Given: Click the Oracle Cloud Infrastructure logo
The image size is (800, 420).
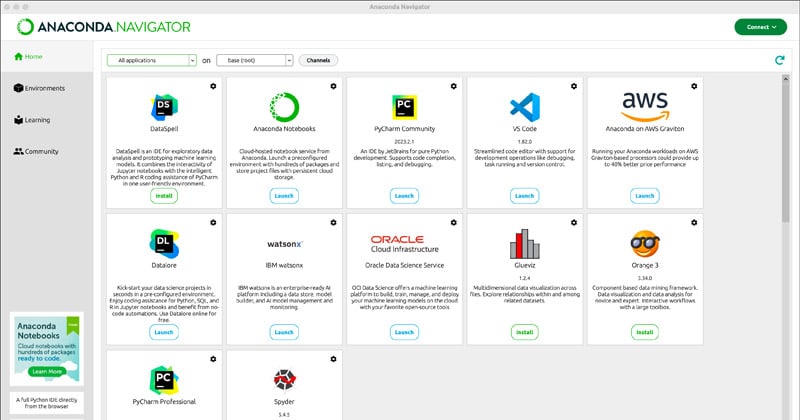Looking at the screenshot, I should click(405, 243).
